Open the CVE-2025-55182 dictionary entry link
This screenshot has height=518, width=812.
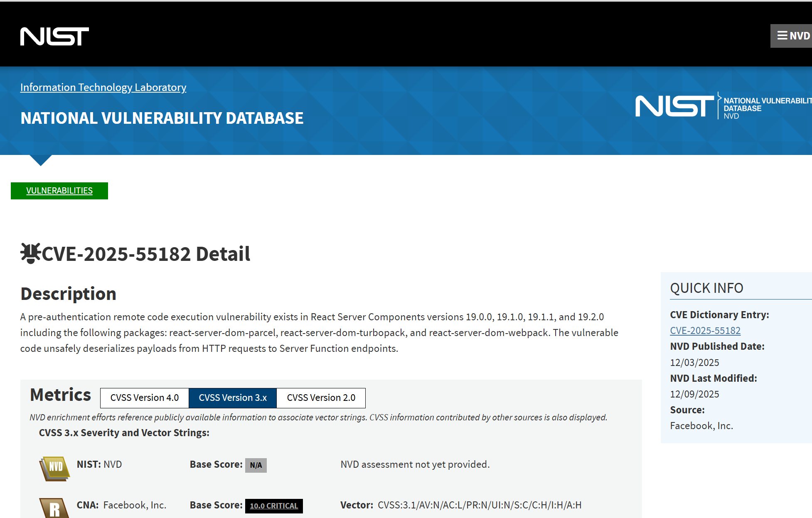pos(705,331)
